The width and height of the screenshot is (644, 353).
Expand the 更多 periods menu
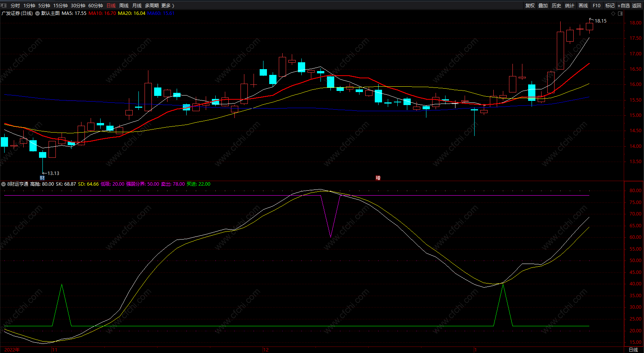click(168, 6)
